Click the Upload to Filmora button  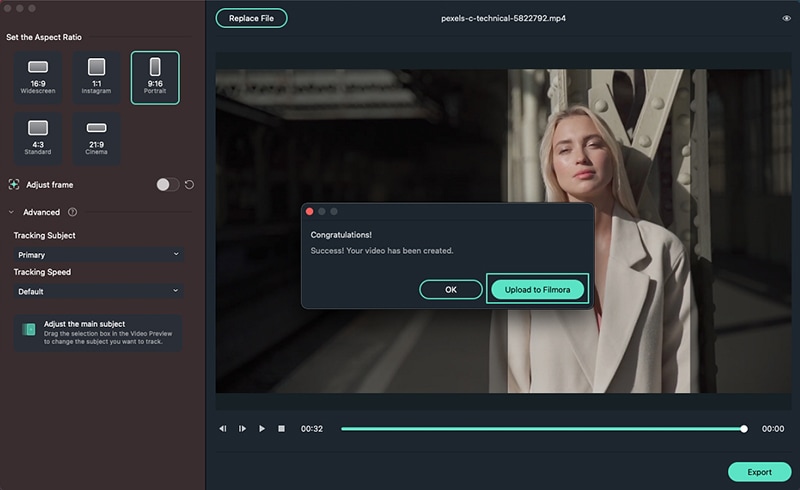pyautogui.click(x=537, y=289)
